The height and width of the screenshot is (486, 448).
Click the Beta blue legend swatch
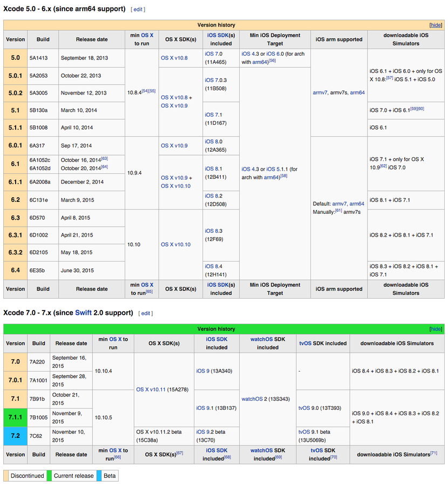tap(99, 476)
